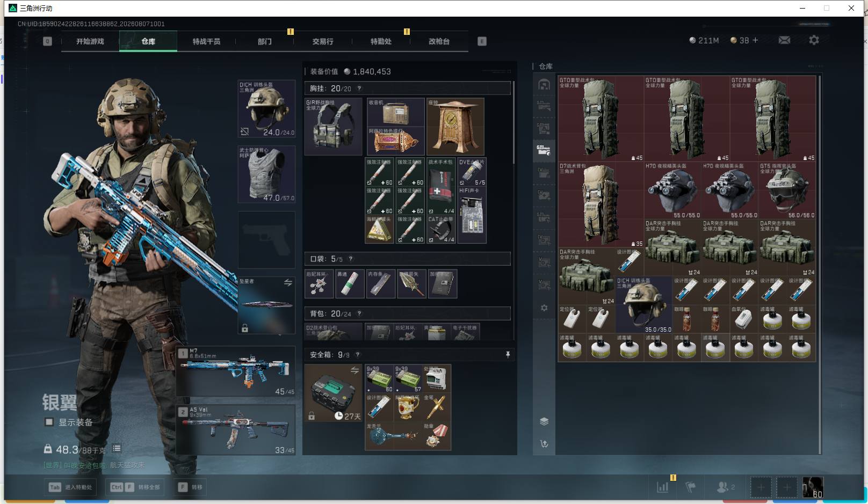Add currency with the plus beside 38
The height and width of the screenshot is (504, 868).
[x=755, y=40]
